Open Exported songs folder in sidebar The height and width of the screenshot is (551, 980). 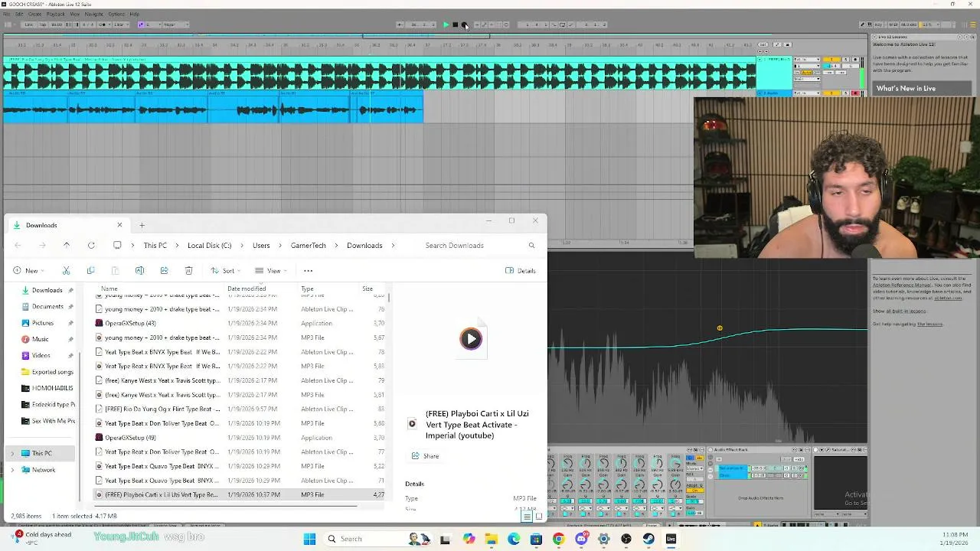[x=52, y=372]
